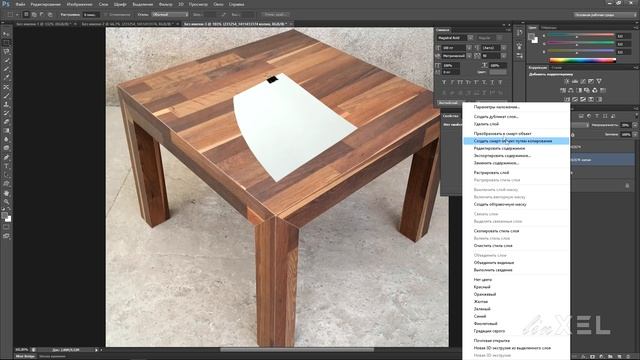Open the layer opacity dropdown arrow
The width and height of the screenshot is (640, 360).
(x=635, y=125)
